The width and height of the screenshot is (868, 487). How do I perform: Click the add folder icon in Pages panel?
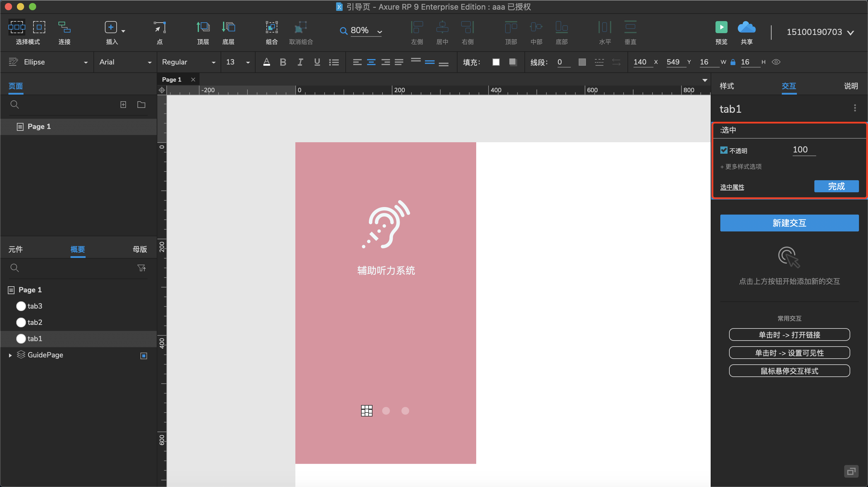(141, 105)
